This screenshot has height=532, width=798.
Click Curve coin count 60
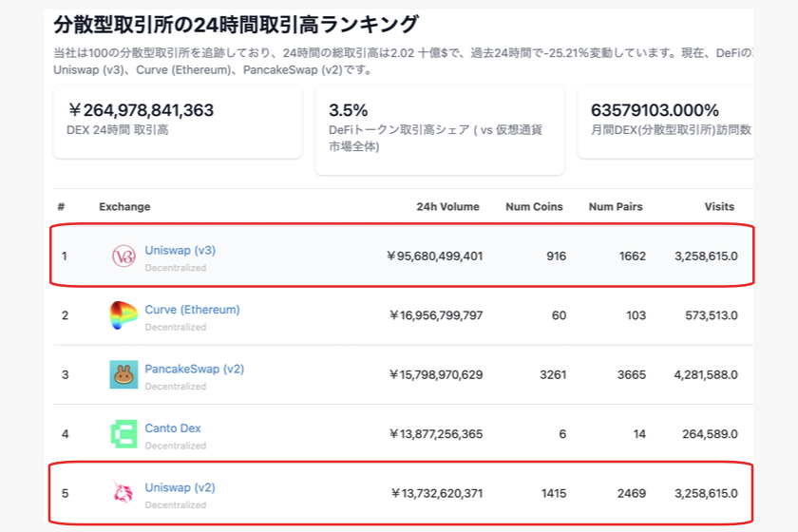point(559,315)
